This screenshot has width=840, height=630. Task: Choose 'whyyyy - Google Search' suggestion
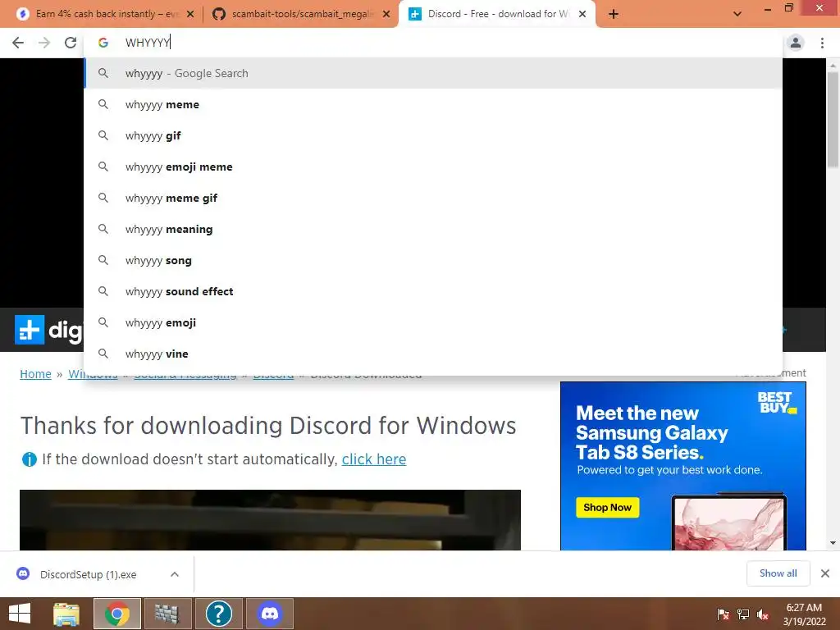pos(433,73)
